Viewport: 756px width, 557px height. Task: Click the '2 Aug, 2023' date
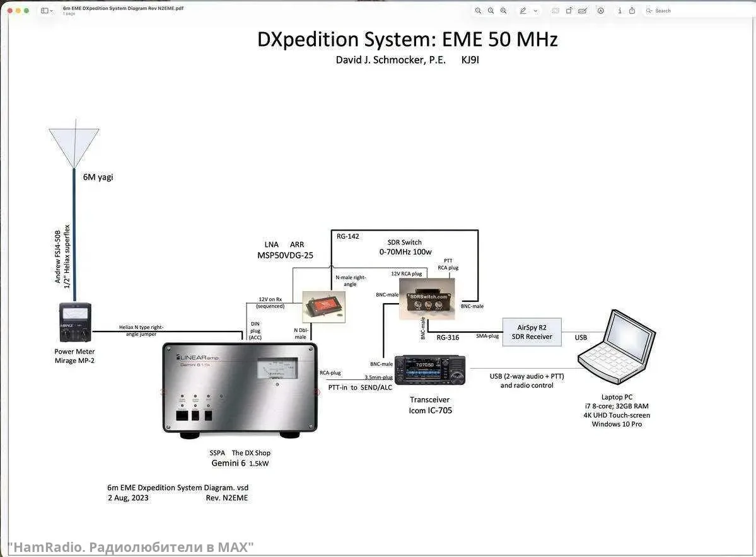coord(128,498)
